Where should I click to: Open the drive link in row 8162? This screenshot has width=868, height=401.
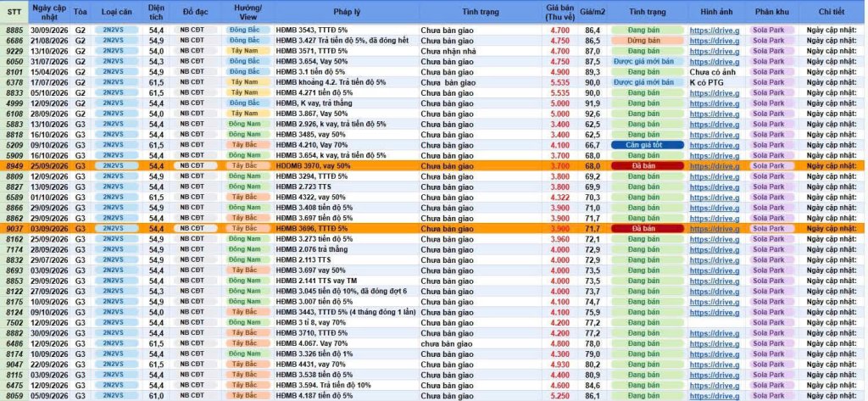point(714,239)
